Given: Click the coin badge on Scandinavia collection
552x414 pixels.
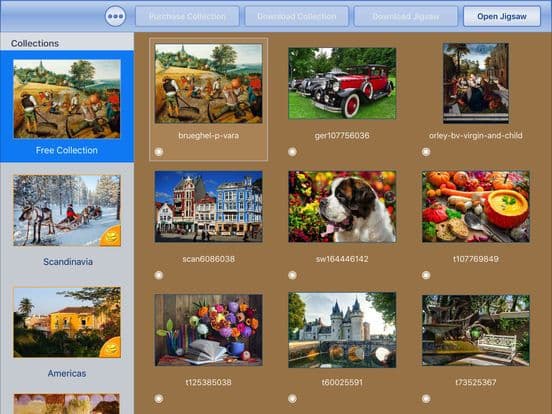Looking at the screenshot, I should coord(111,236).
